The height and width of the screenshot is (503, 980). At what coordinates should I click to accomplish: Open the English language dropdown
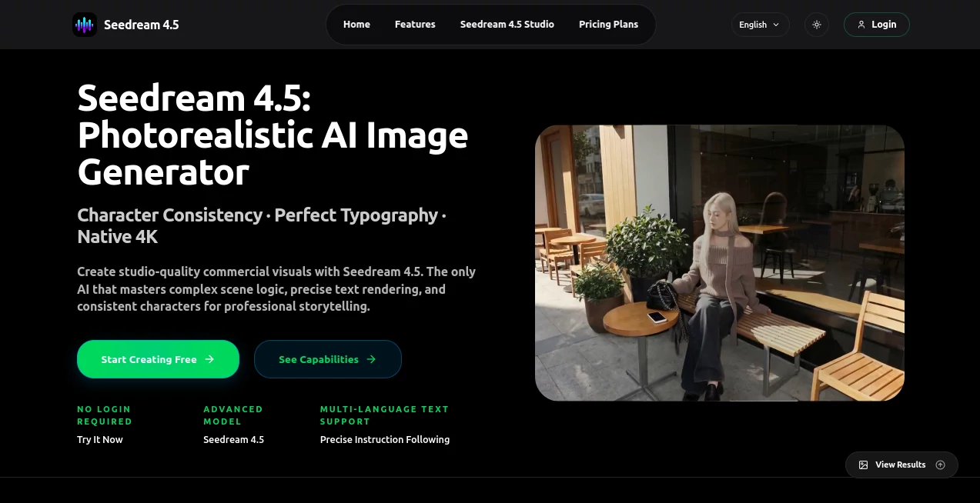click(x=760, y=25)
